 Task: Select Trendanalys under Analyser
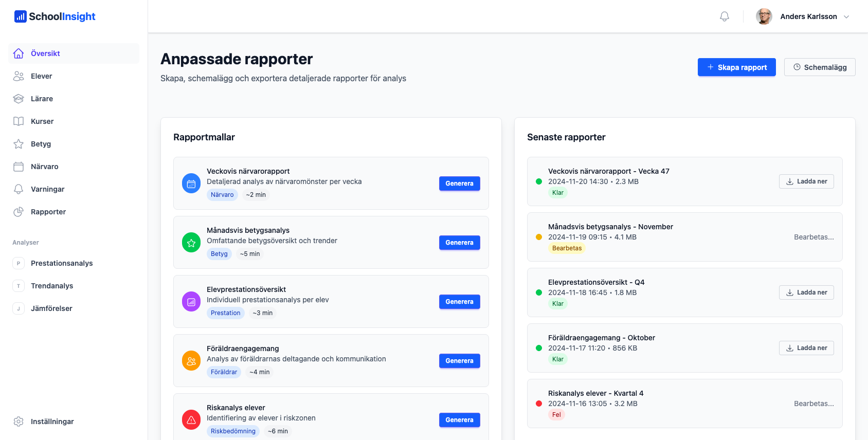(x=51, y=286)
